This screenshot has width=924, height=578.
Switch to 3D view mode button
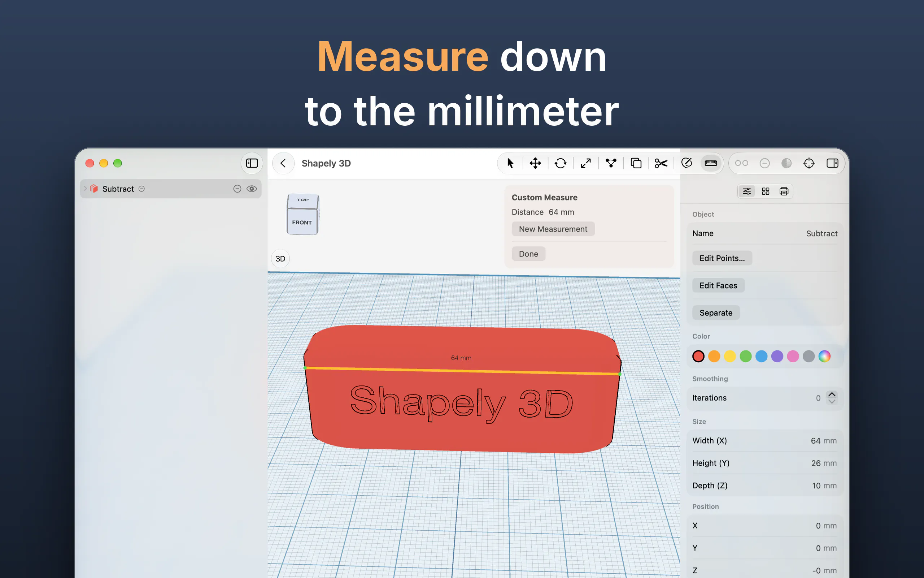[280, 259]
